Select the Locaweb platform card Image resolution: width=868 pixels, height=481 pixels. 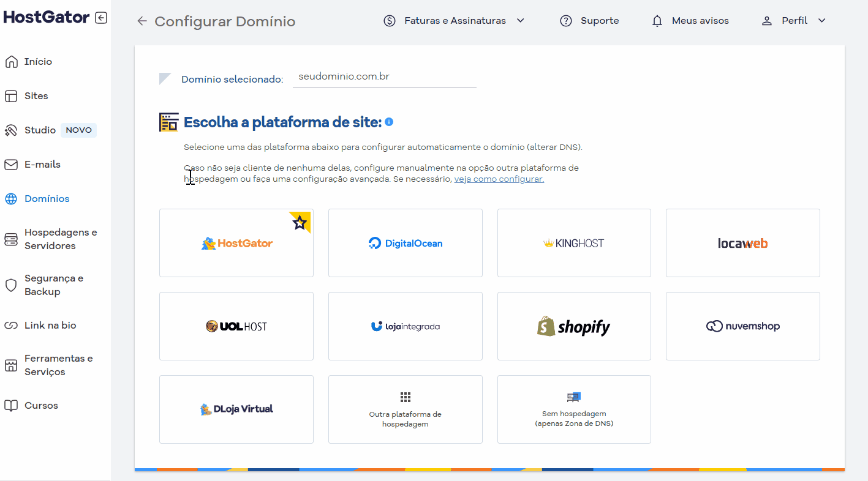(743, 243)
